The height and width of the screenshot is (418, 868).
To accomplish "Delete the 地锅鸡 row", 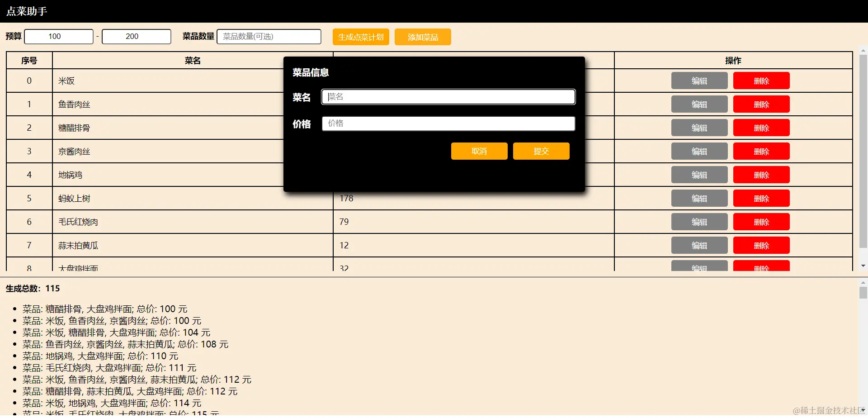I will pyautogui.click(x=761, y=175).
